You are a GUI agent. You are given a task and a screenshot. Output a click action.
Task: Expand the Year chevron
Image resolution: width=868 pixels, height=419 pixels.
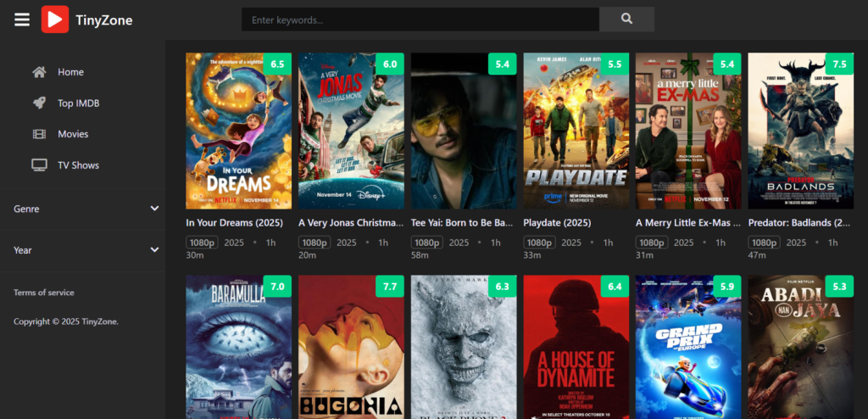154,250
